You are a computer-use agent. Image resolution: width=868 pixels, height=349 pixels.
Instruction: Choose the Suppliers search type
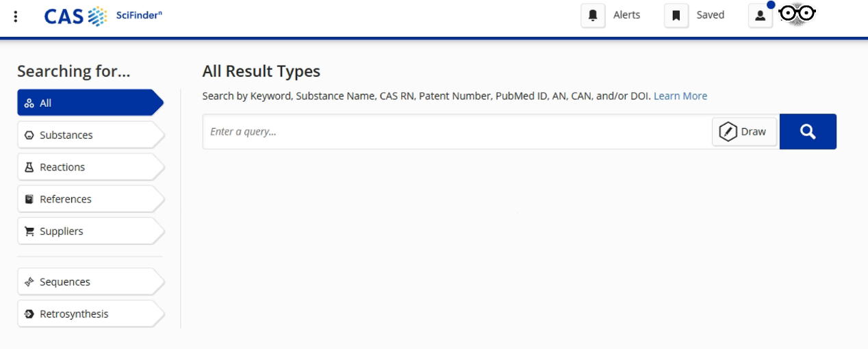point(89,231)
